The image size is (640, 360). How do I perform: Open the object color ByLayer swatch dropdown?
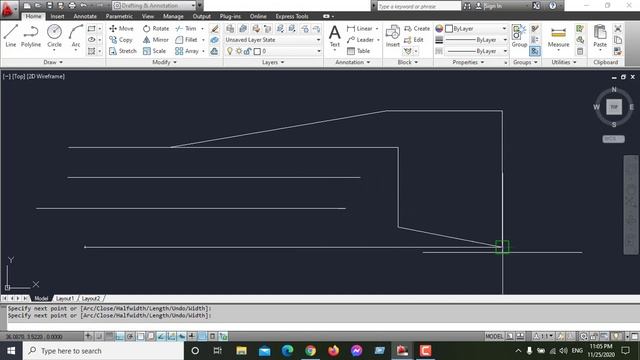[x=476, y=29]
